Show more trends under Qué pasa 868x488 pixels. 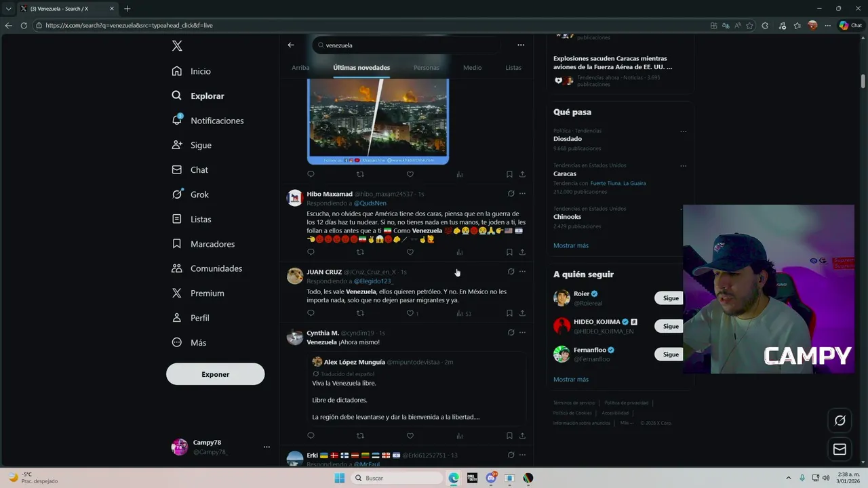coord(571,245)
